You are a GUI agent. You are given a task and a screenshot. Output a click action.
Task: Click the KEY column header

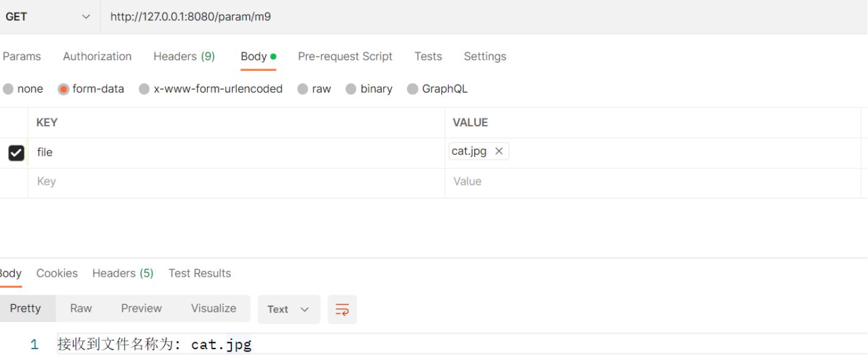click(x=47, y=122)
